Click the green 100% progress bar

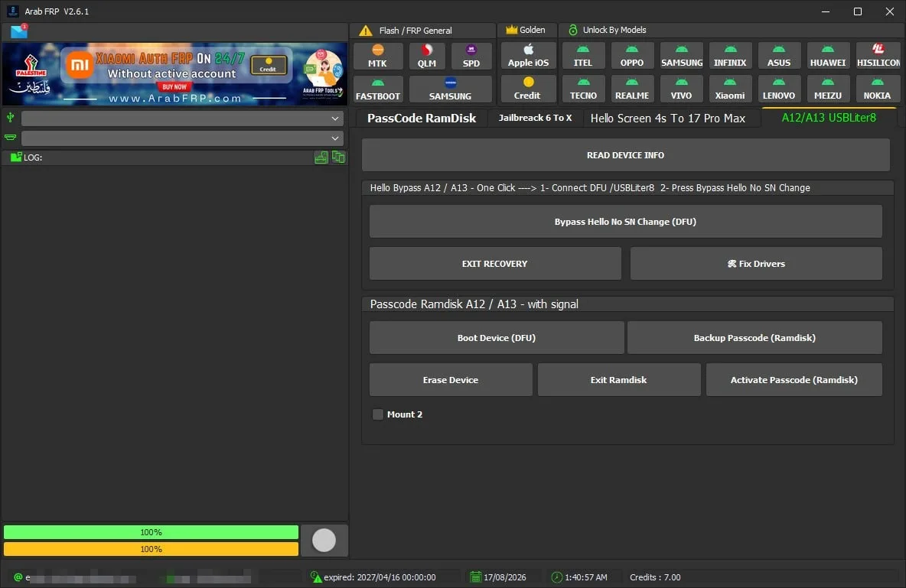click(151, 532)
